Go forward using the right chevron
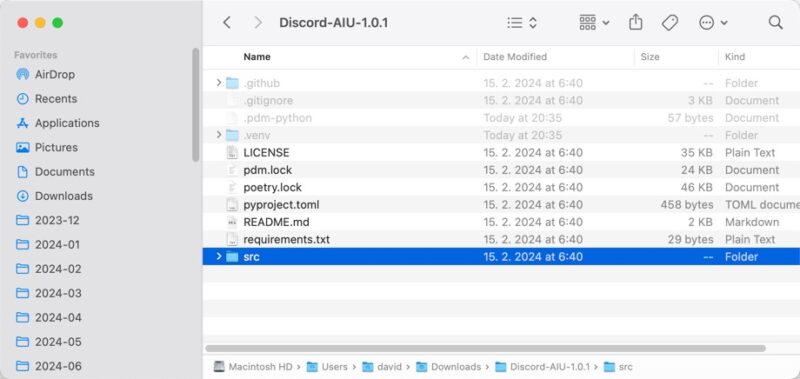Image resolution: width=800 pixels, height=379 pixels. (x=258, y=22)
